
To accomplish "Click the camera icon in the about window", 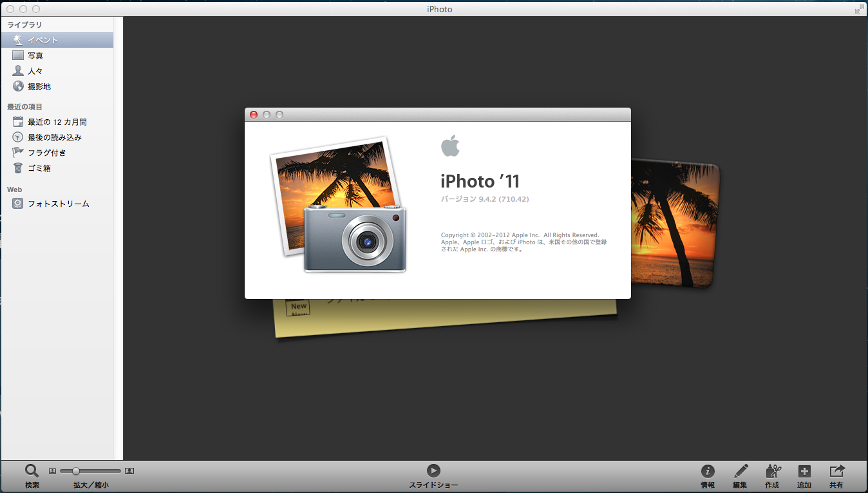I will pyautogui.click(x=355, y=238).
